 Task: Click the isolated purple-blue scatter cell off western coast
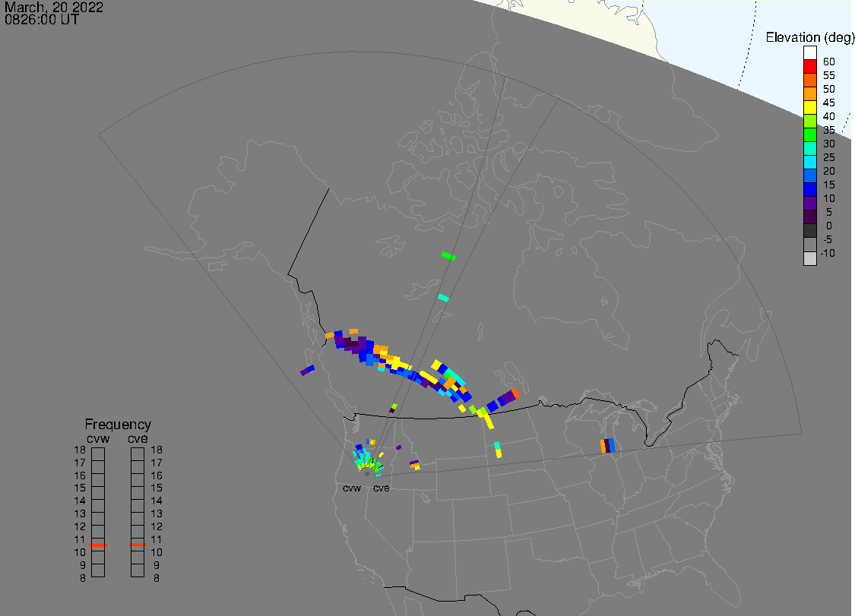(308, 370)
